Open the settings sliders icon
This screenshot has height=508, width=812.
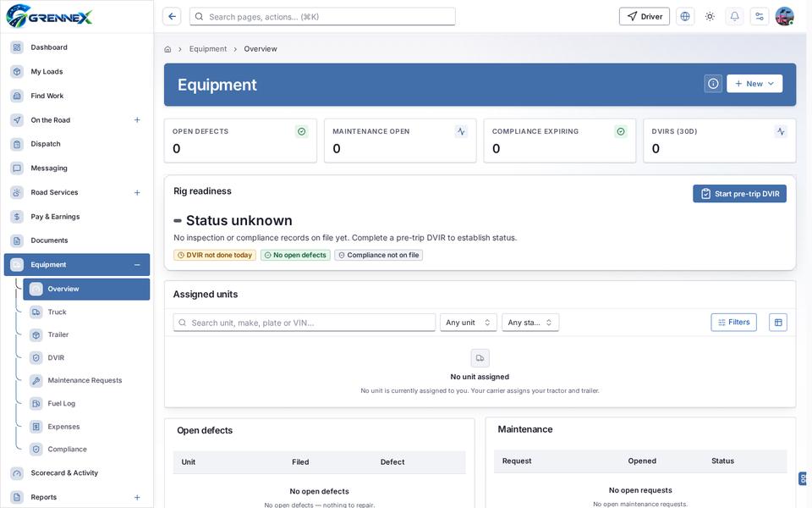760,17
